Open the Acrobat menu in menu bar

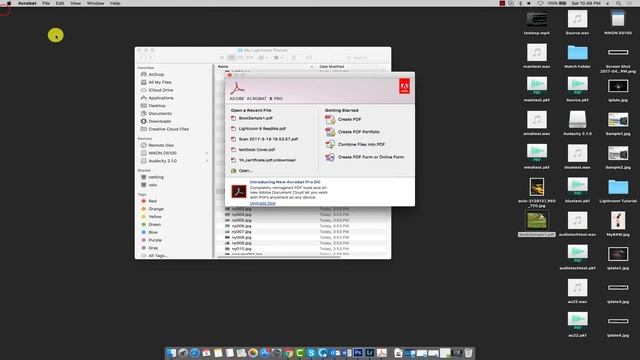pyautogui.click(x=27, y=3)
